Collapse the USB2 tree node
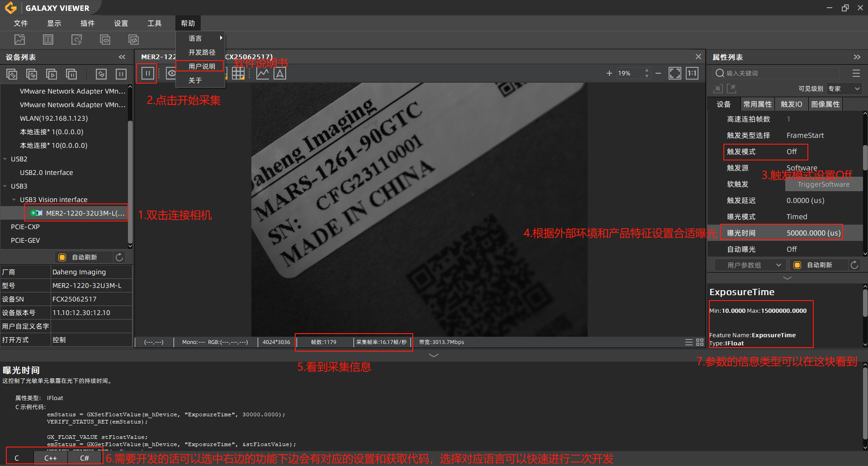 pos(5,159)
